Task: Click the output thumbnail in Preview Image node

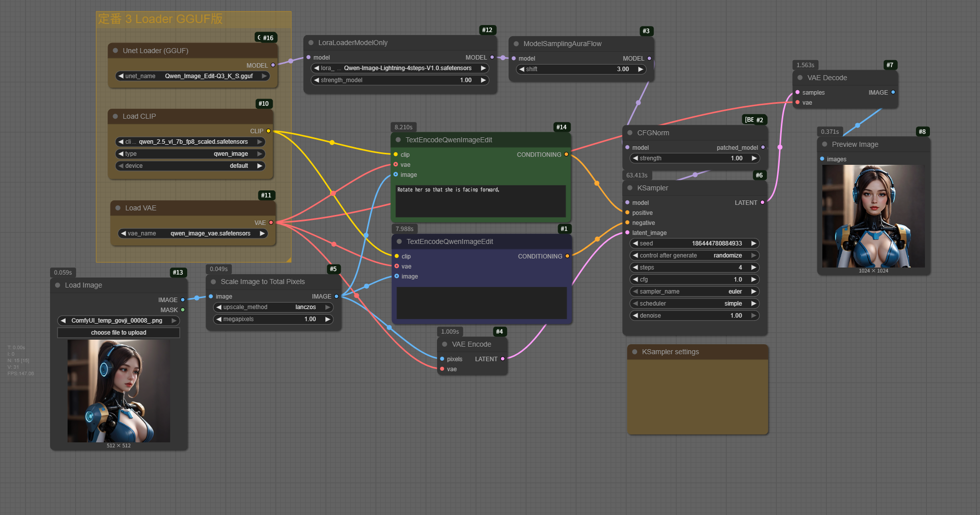Action: 873,216
